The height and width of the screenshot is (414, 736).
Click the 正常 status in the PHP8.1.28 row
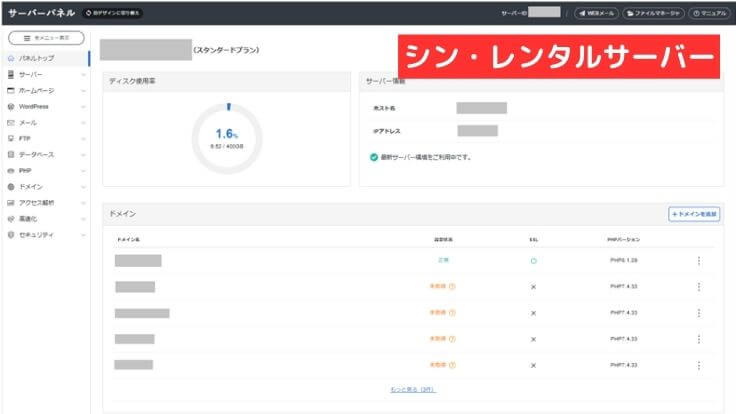pyautogui.click(x=443, y=260)
